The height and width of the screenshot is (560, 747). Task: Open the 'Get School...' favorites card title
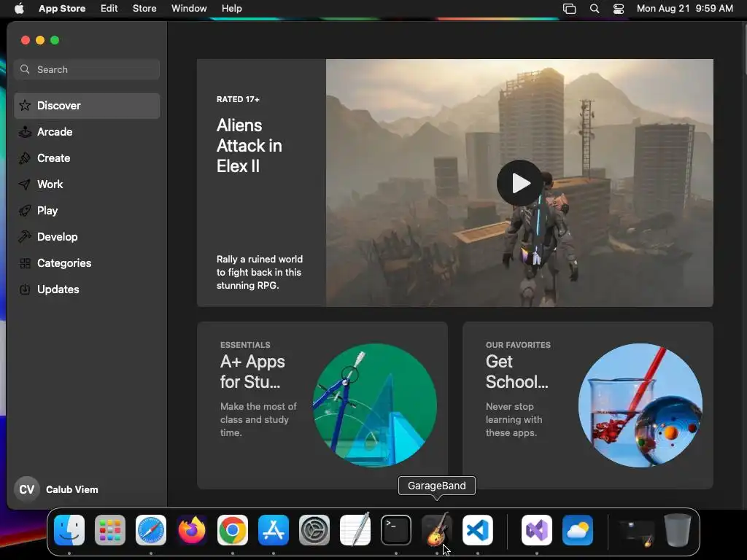pos(517,372)
